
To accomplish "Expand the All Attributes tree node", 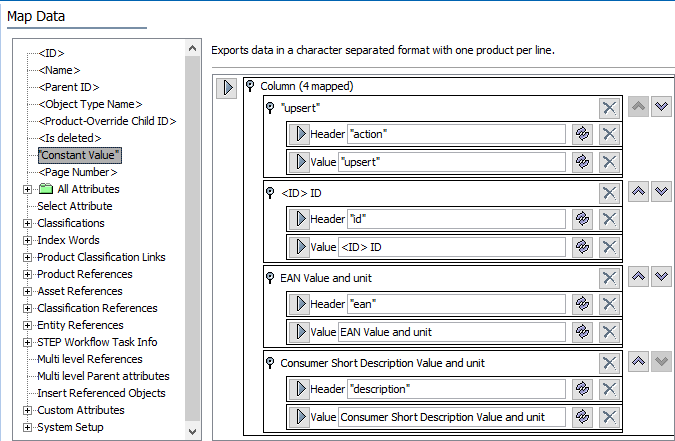I will [27, 189].
